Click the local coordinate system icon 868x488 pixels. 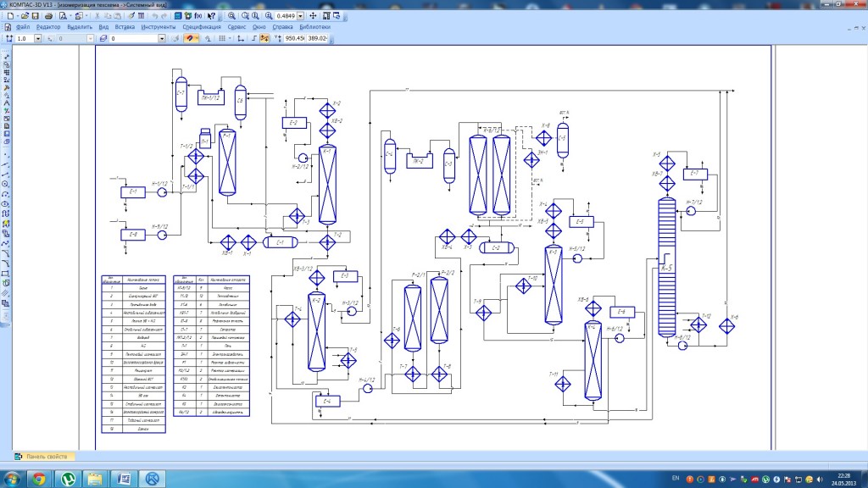241,38
